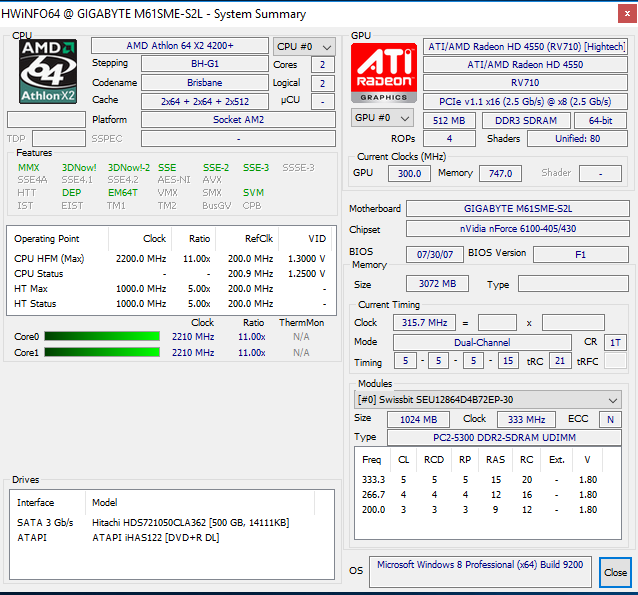Click the ROPs value field
This screenshot has height=595, width=638.
point(449,138)
